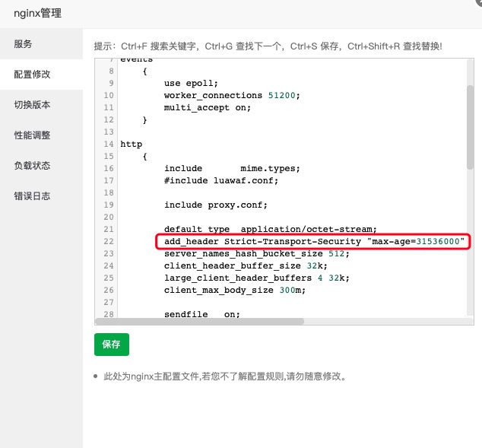The image size is (482, 448).
Task: Select the 配置修改 tab
Action: point(41,75)
